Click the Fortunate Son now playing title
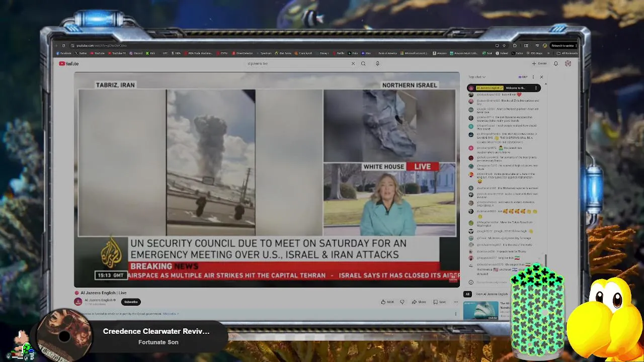Image resolution: width=644 pixels, height=362 pixels. (x=158, y=342)
